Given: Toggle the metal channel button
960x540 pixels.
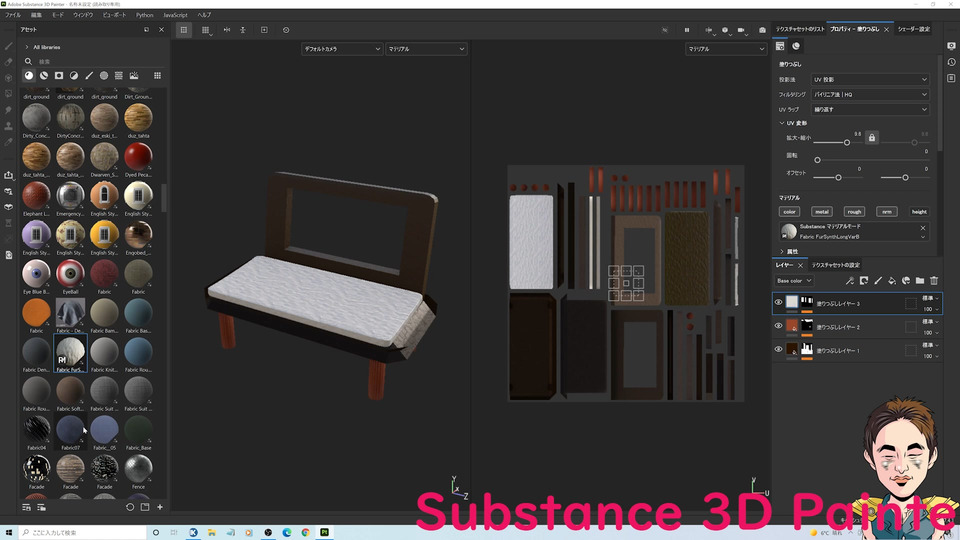Looking at the screenshot, I should [x=822, y=211].
